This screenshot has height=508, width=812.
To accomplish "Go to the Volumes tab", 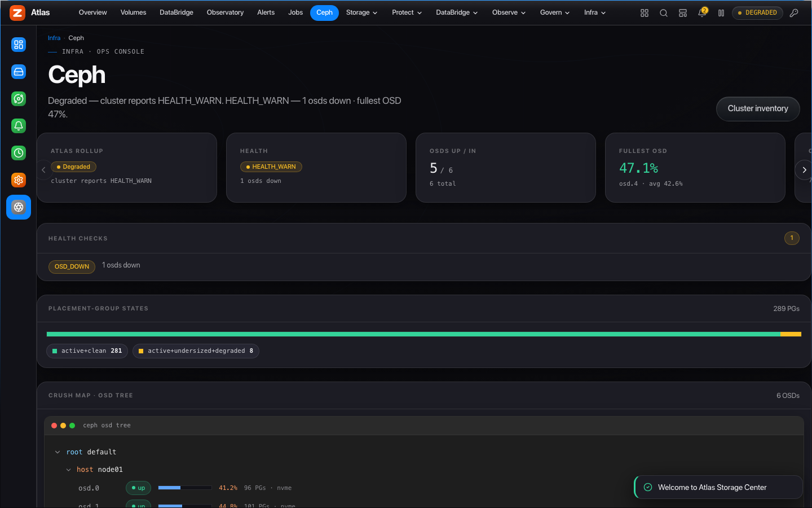I will click(134, 12).
